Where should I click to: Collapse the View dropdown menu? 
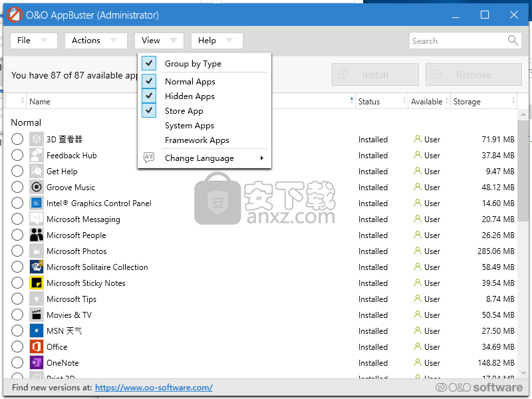point(159,41)
